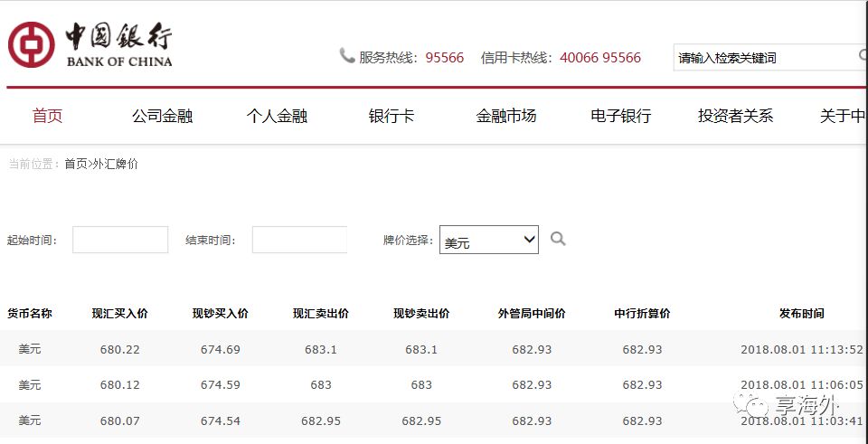Screen dimensions: 868x444
Task: Click the Bank of China logo
Action: click(90, 45)
